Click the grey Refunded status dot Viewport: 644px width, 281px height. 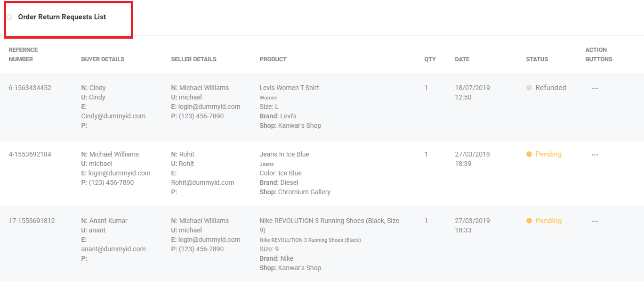[x=529, y=88]
